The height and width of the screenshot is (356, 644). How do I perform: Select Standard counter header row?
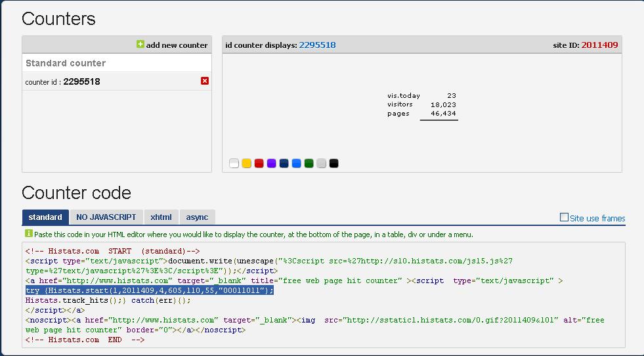[117, 63]
